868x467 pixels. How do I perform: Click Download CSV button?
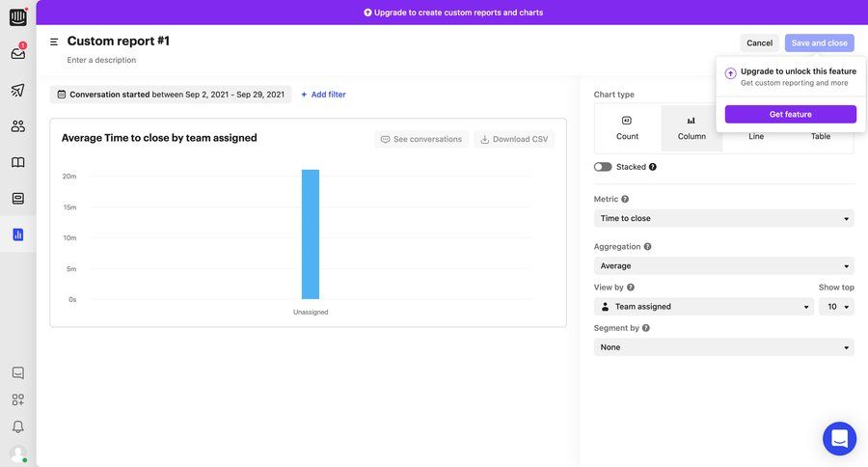[x=514, y=139]
